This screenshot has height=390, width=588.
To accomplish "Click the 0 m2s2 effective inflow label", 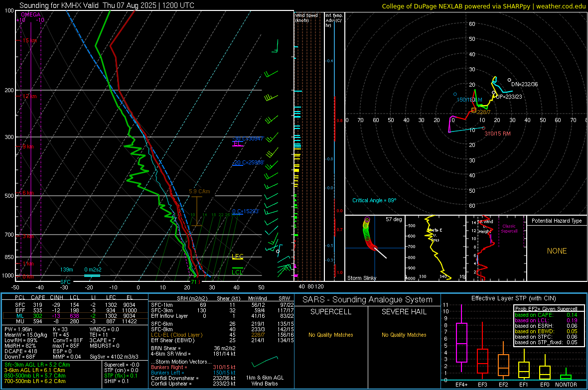I will 93,269.
